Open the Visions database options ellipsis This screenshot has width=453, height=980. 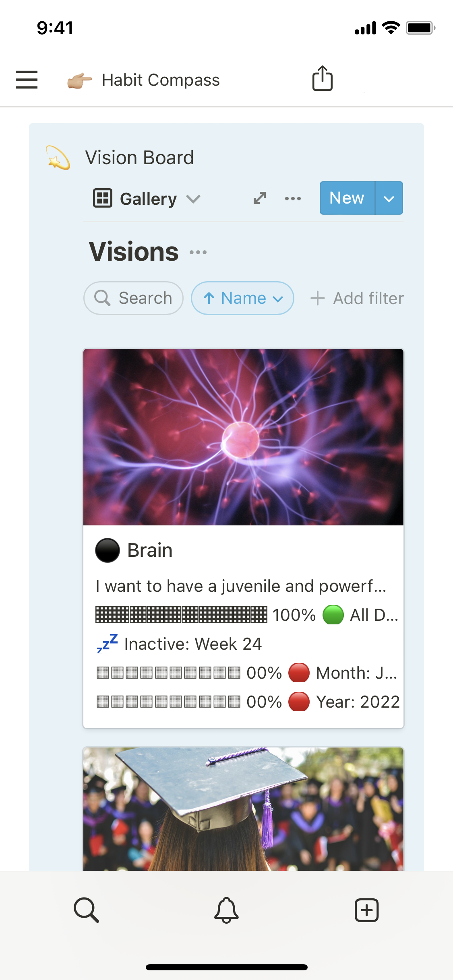[198, 252]
